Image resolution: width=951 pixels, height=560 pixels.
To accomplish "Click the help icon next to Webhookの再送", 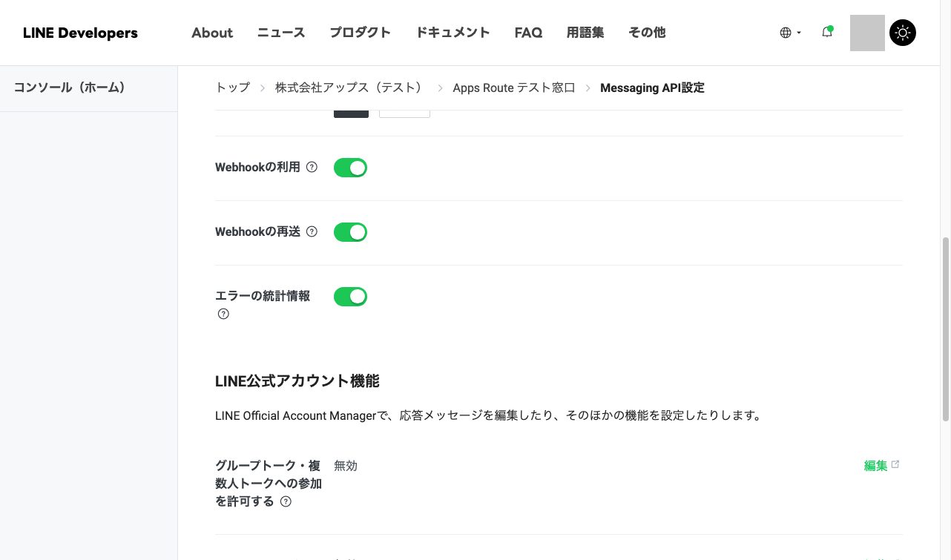I will 312,232.
